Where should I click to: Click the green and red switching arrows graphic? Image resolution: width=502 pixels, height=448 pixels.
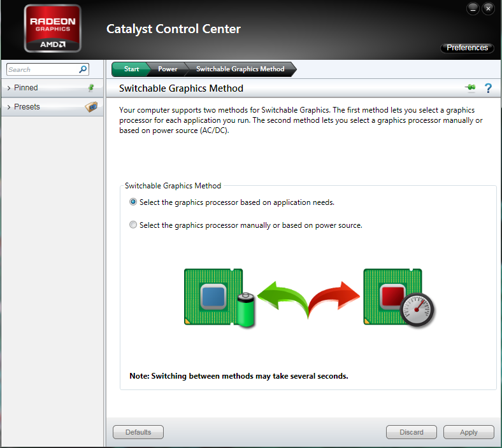pos(308,298)
